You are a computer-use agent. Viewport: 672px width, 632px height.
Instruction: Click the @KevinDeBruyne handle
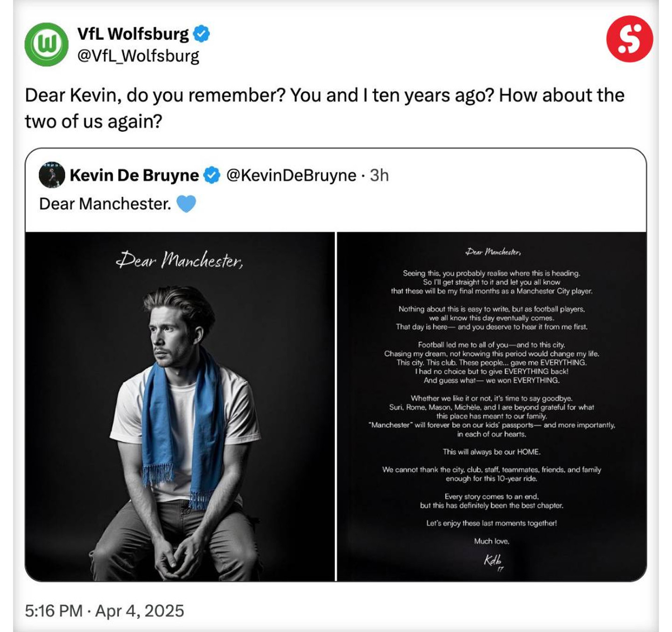[291, 175]
